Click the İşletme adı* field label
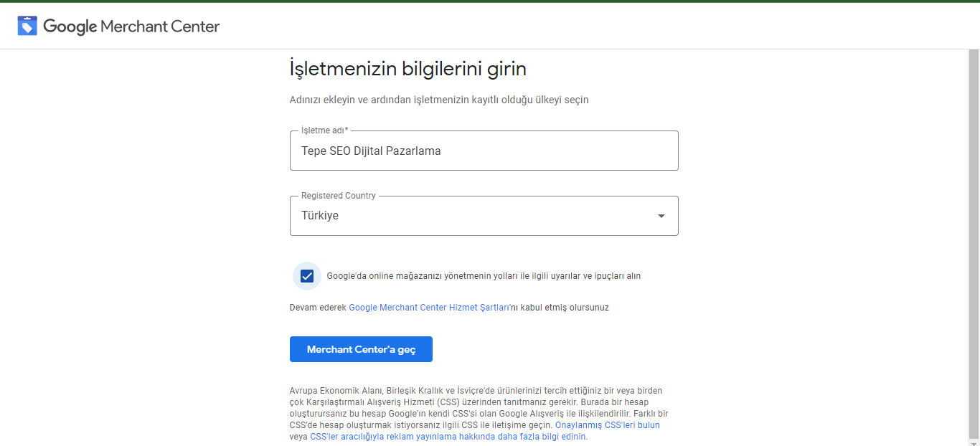The height and width of the screenshot is (446, 980). coord(324,131)
